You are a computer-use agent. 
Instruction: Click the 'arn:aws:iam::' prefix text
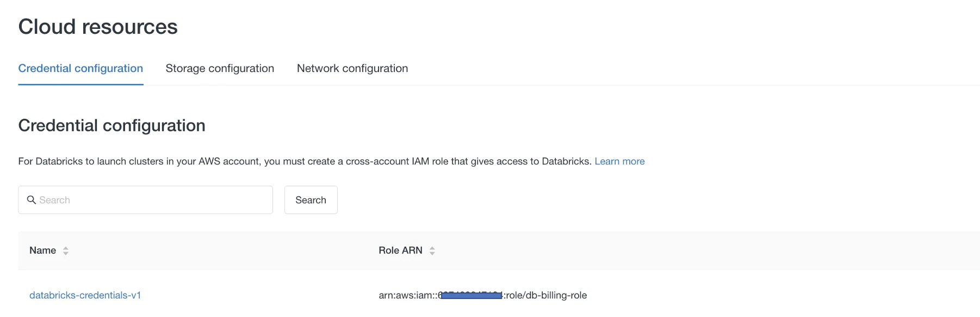(408, 295)
